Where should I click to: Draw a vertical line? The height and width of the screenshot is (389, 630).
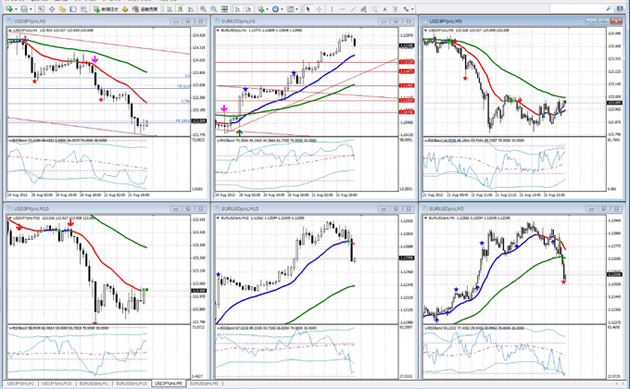tap(332, 9)
